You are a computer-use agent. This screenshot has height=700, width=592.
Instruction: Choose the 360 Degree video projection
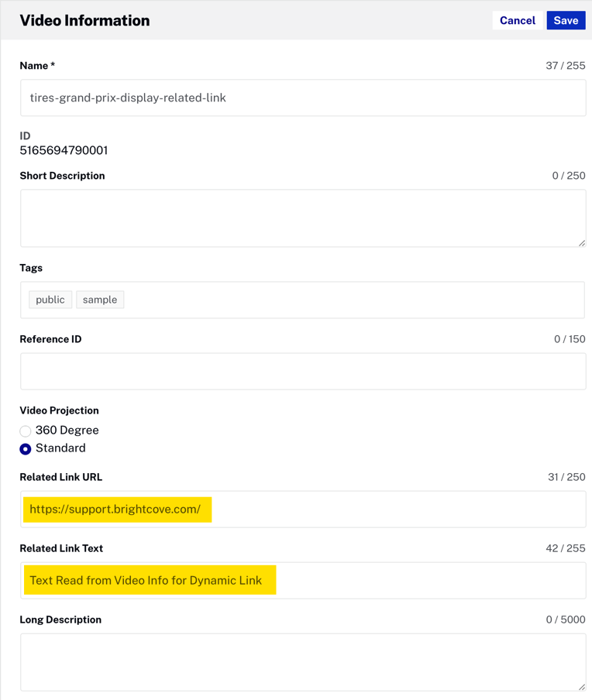[26, 431]
